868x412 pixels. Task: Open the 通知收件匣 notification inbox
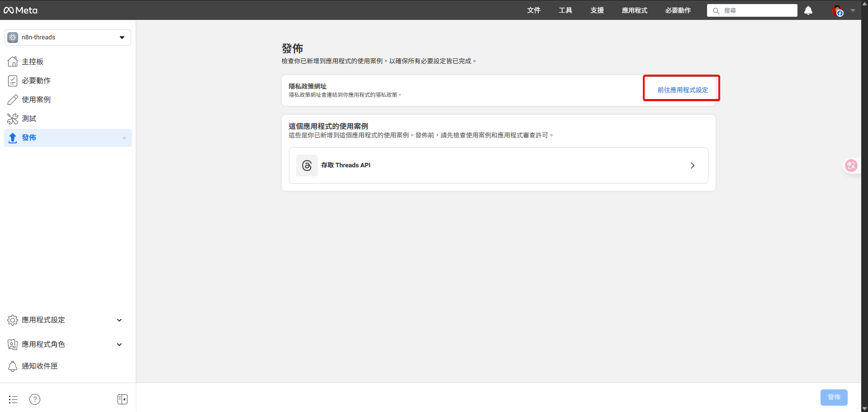(39, 366)
